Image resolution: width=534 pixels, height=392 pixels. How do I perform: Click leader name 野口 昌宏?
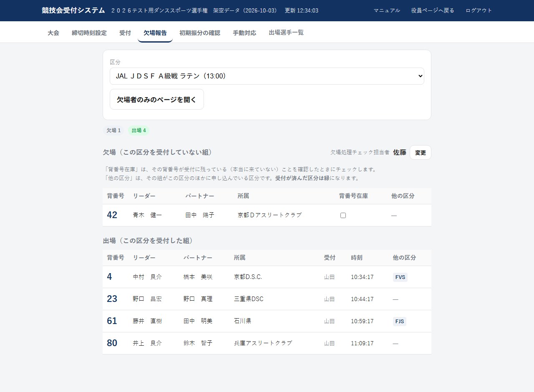[147, 299]
